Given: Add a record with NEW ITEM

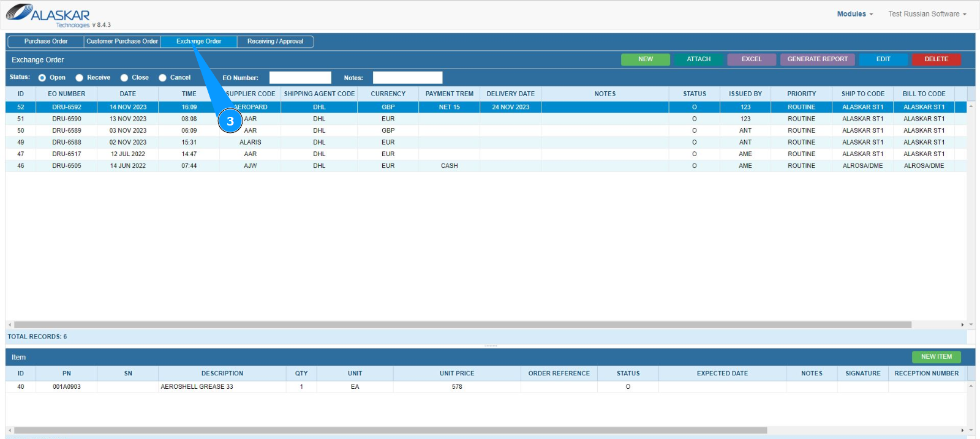Looking at the screenshot, I should point(936,357).
